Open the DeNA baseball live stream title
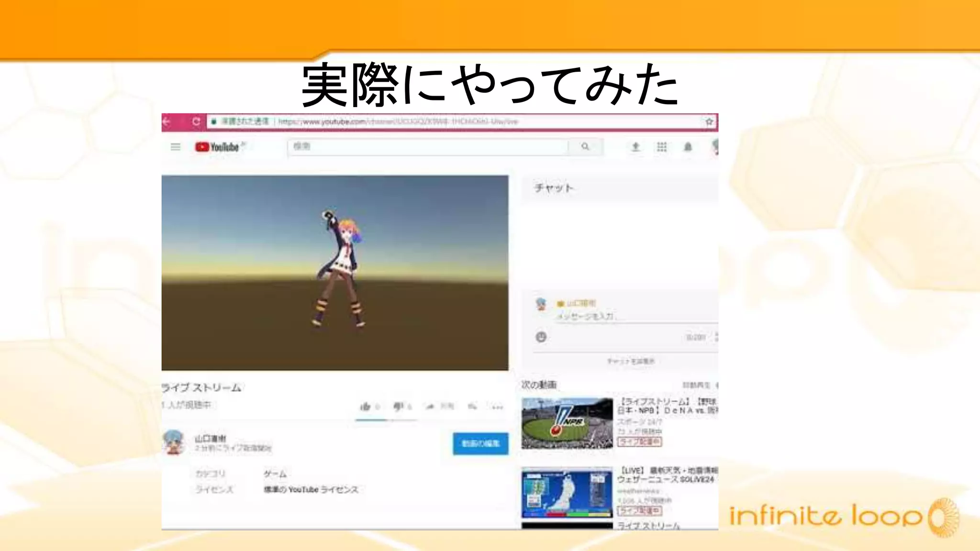Viewport: 980px width, 551px height. coord(667,406)
